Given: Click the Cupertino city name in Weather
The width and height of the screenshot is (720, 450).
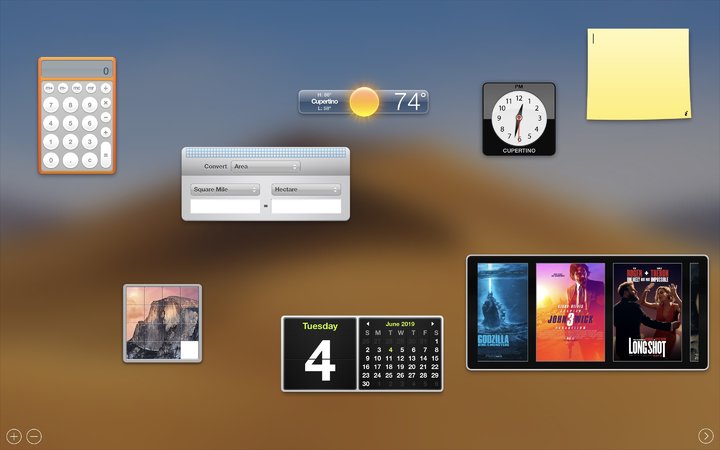Looking at the screenshot, I should [325, 101].
